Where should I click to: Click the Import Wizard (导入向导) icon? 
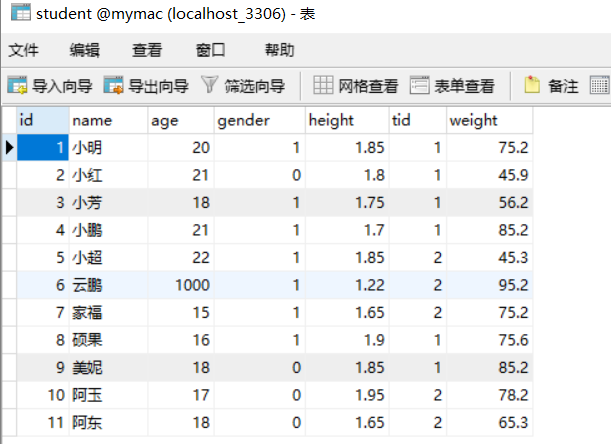coord(17,85)
